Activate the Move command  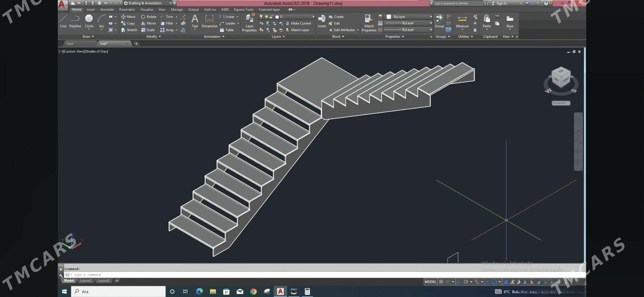coord(128,16)
